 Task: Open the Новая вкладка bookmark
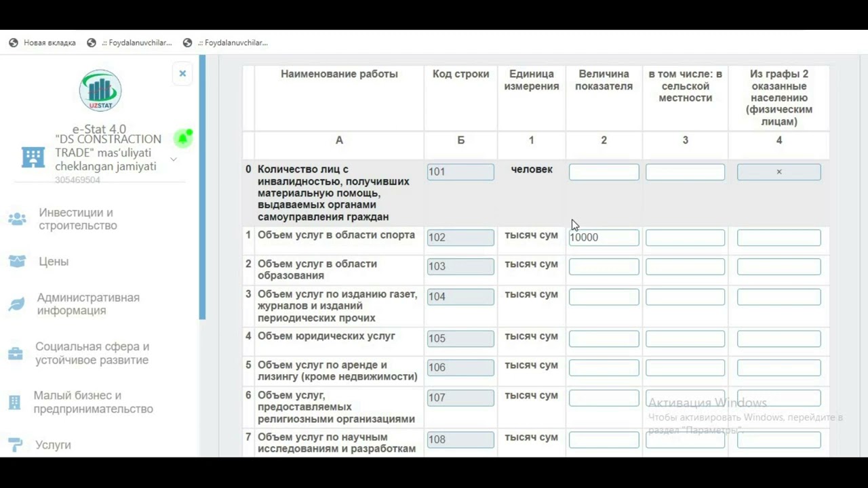coord(42,43)
